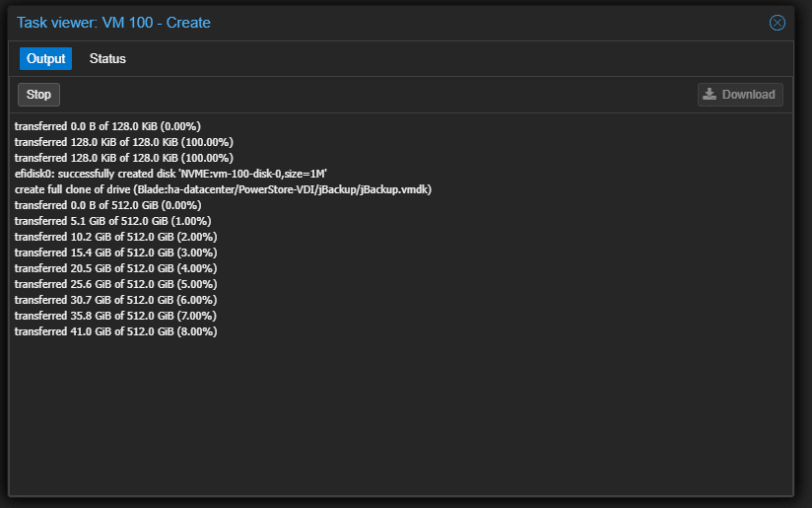The image size is (812, 508).
Task: Click the Task viewer title text
Action: [113, 23]
